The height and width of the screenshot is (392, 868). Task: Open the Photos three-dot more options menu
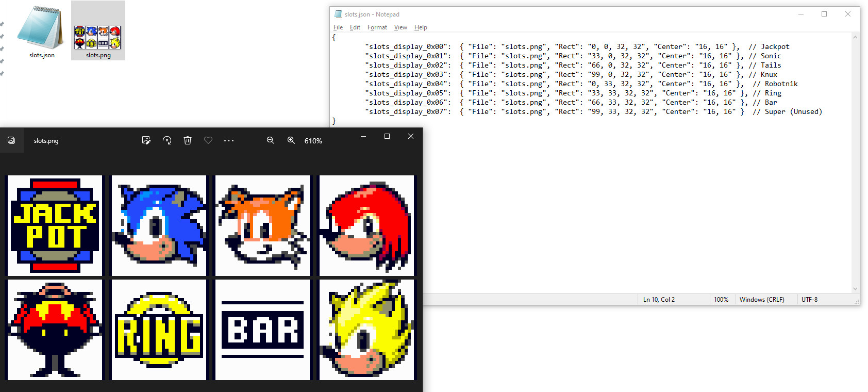click(x=229, y=140)
